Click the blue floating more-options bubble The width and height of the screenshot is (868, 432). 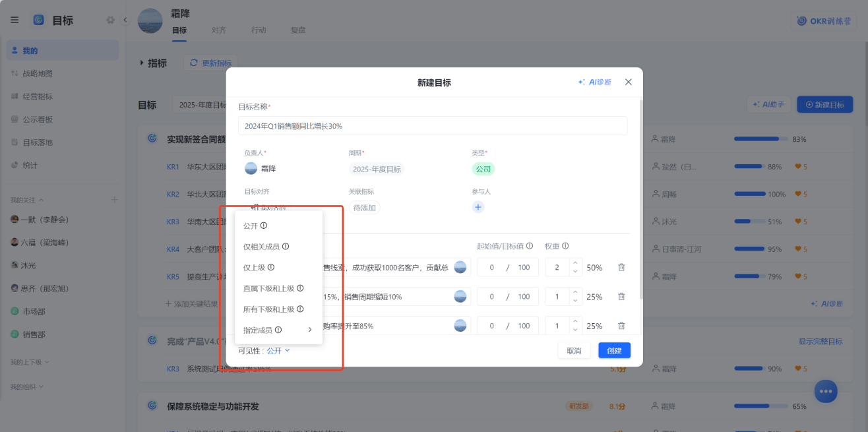[x=825, y=391]
